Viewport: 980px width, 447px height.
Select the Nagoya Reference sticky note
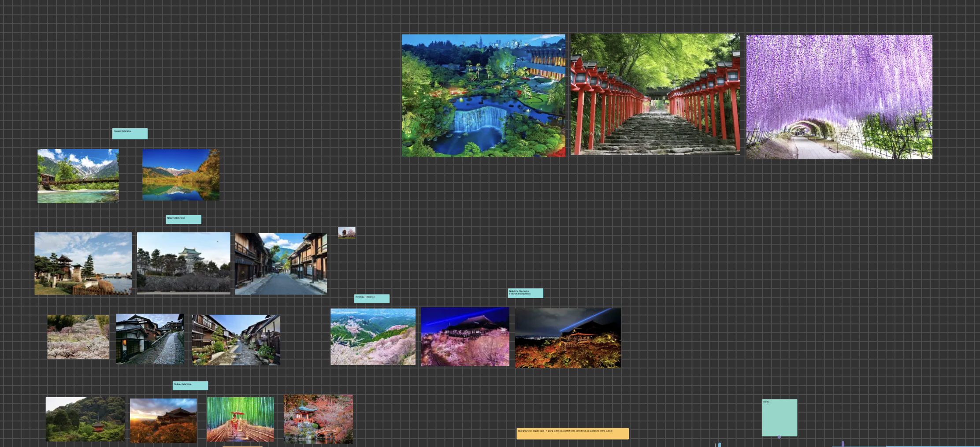183,220
